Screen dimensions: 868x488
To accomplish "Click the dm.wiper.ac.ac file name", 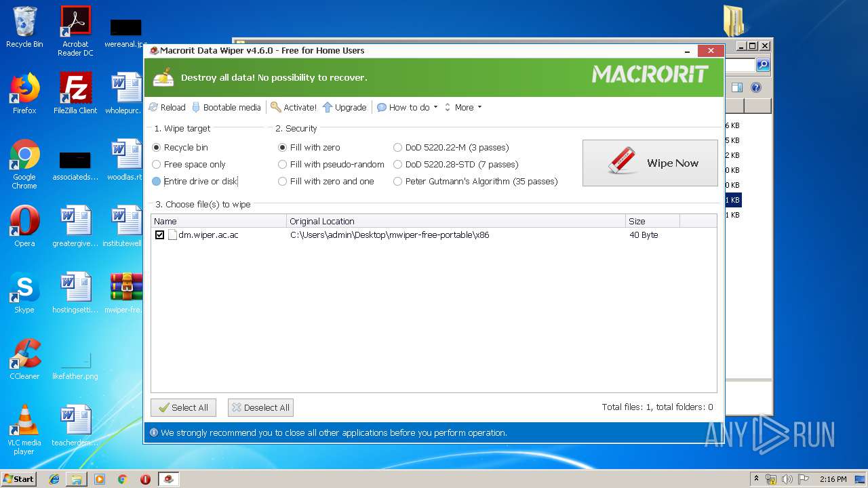I will [208, 235].
